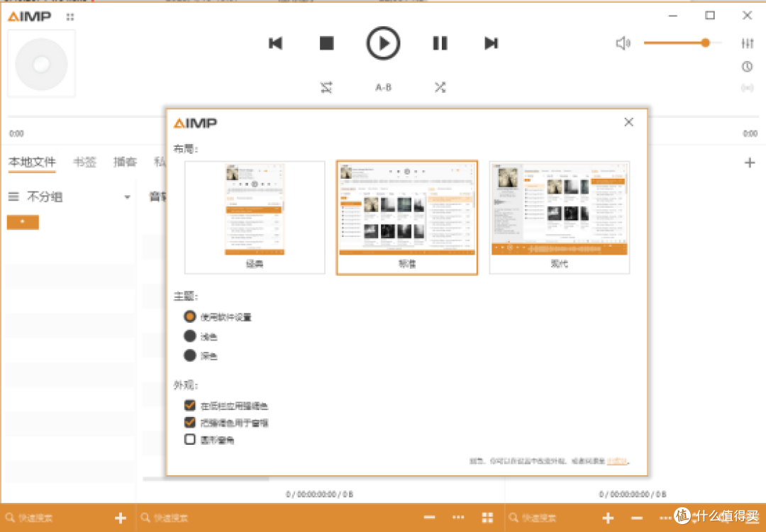Open the equalizer sliders icon
The height and width of the screenshot is (532, 766).
748,43
